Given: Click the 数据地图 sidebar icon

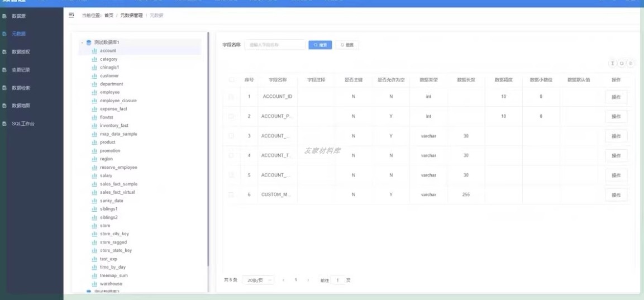Looking at the screenshot, I should coord(4,106).
